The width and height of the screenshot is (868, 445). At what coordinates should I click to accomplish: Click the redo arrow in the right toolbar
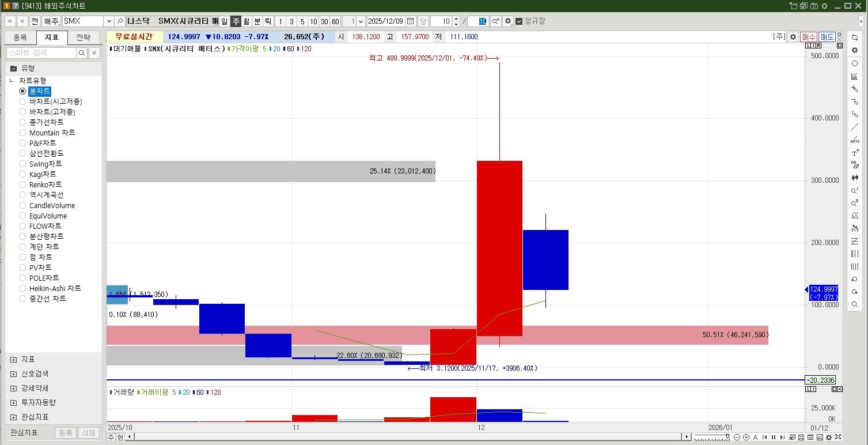click(x=855, y=292)
